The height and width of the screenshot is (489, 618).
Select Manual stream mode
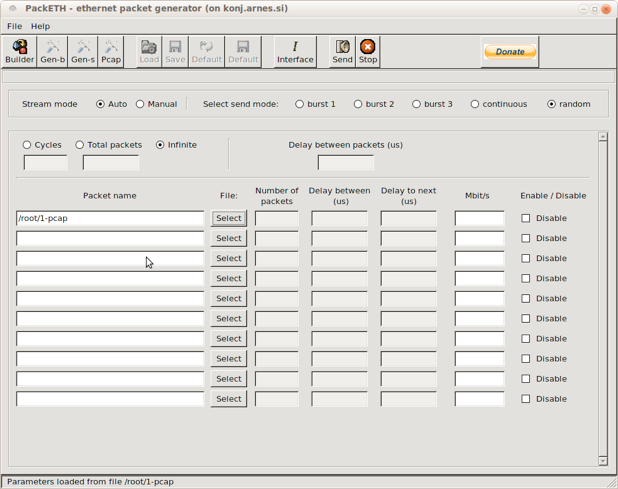click(x=156, y=104)
